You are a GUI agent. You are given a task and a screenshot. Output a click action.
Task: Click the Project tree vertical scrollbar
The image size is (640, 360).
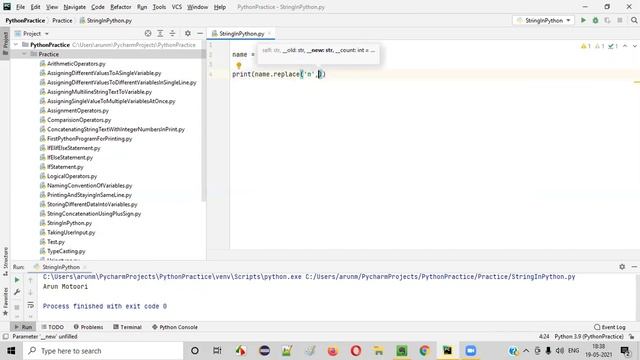pyautogui.click(x=204, y=126)
